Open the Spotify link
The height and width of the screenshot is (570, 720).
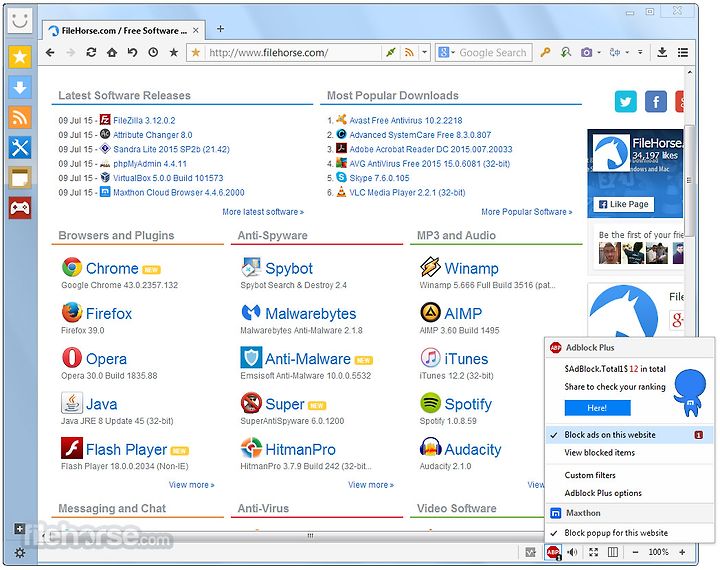[468, 404]
